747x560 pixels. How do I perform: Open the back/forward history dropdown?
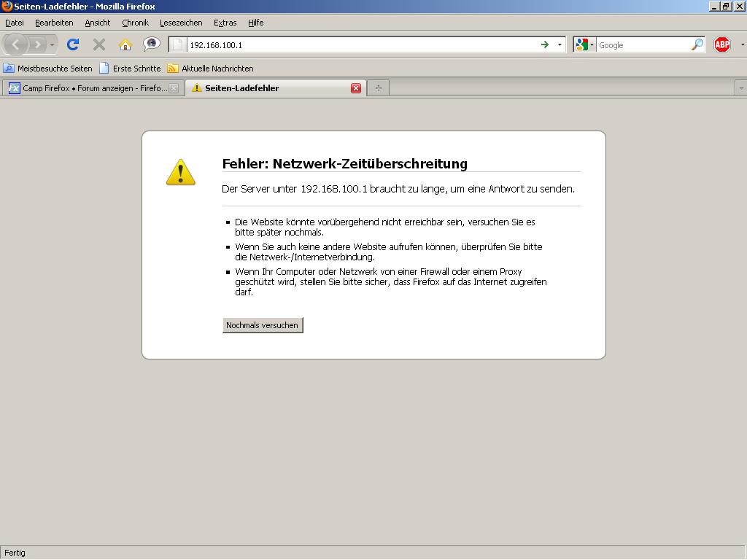[x=52, y=44]
